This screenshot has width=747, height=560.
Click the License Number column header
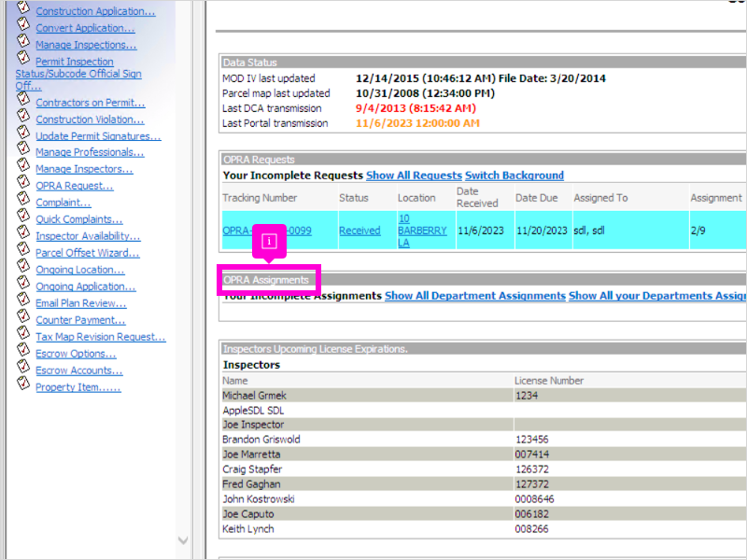click(x=549, y=381)
